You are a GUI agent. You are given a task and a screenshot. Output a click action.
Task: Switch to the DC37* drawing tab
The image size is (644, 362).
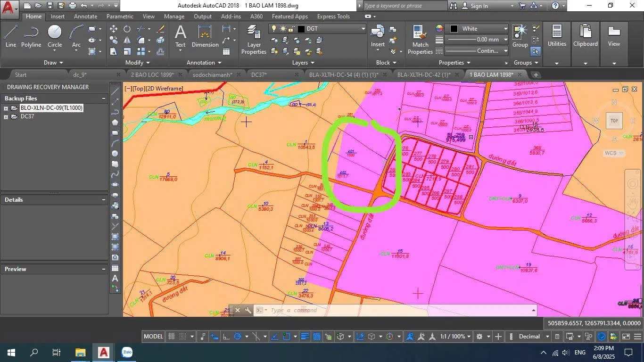coord(259,74)
